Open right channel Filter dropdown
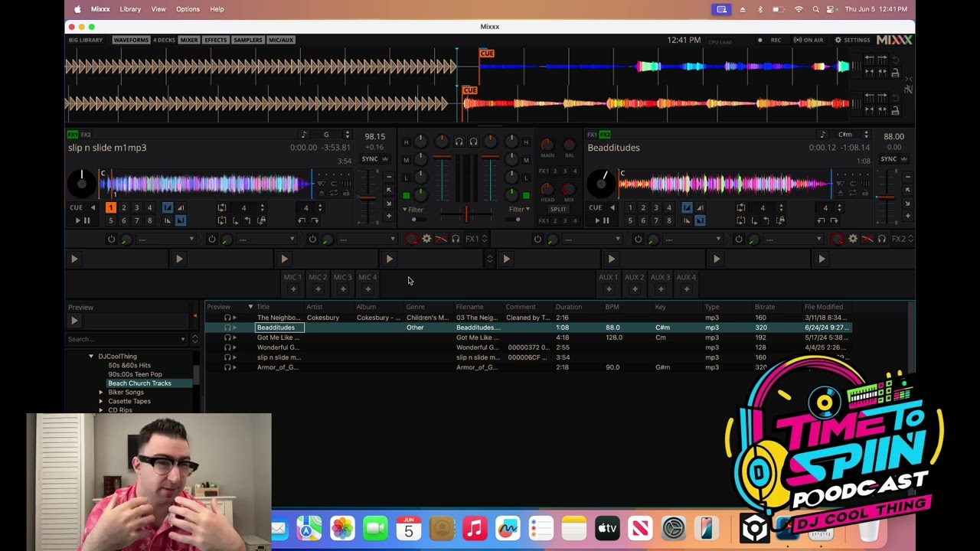980x551 pixels. point(520,209)
